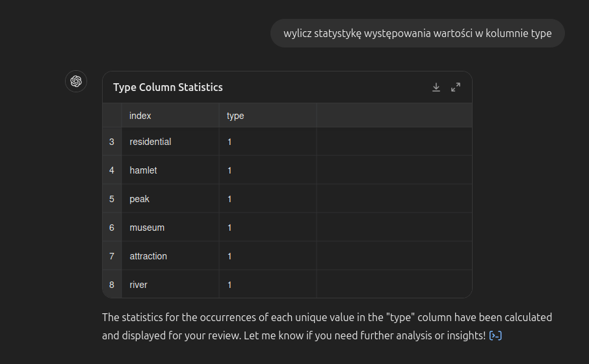589x364 pixels.
Task: Click row number 8 in table
Action: coord(112,284)
